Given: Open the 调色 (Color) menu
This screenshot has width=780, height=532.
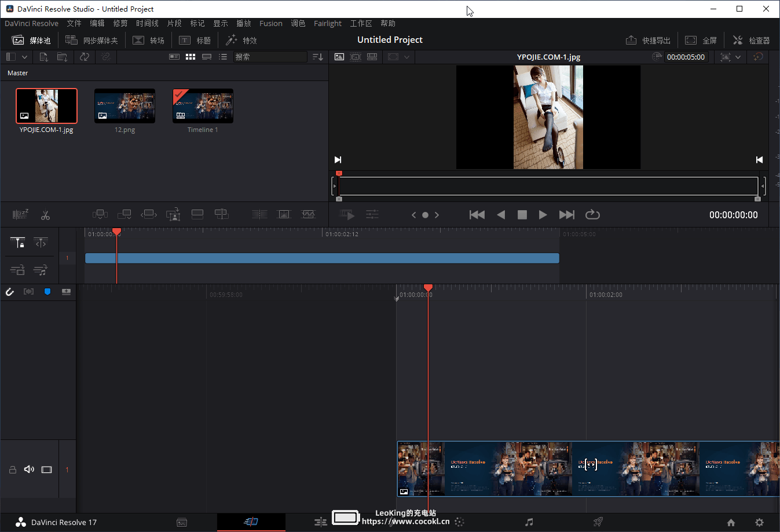Looking at the screenshot, I should 298,23.
